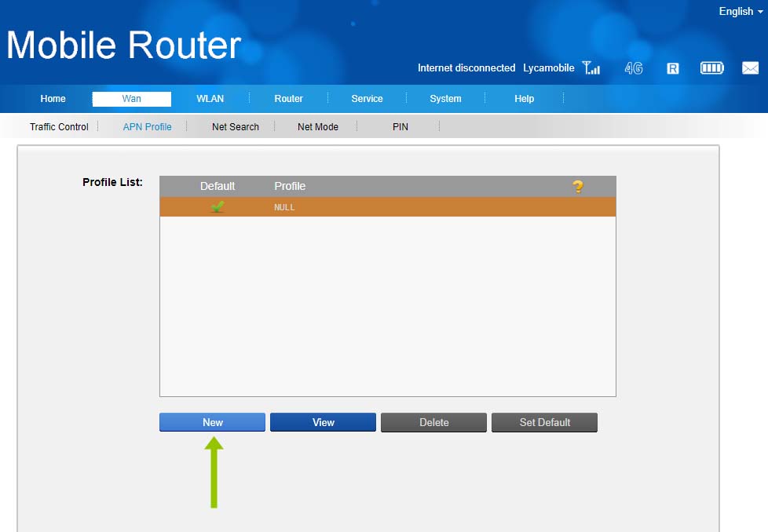Select the Traffic Control submenu
The width and height of the screenshot is (768, 532).
pyautogui.click(x=59, y=126)
